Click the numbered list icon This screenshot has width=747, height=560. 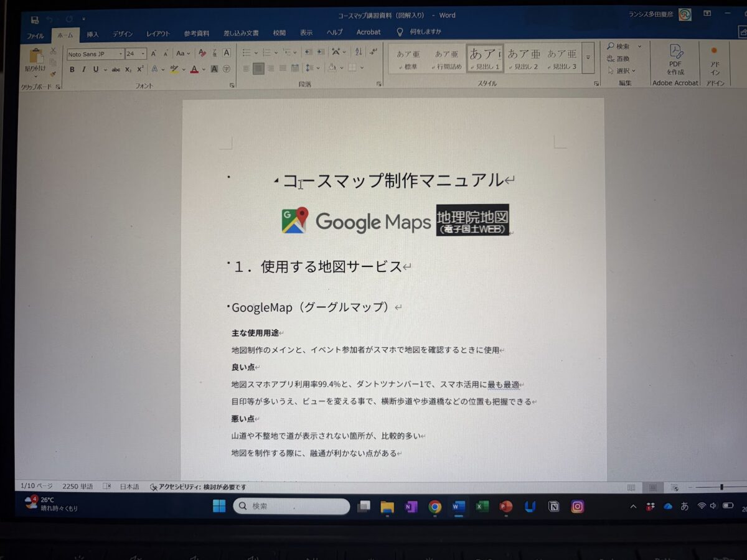click(x=266, y=52)
